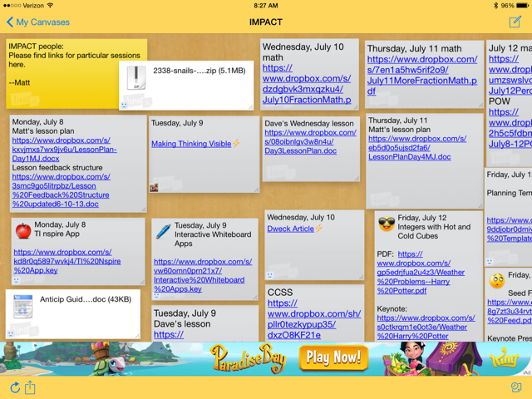Open the Making Thinking Visible link
532x399 pixels.
click(191, 144)
